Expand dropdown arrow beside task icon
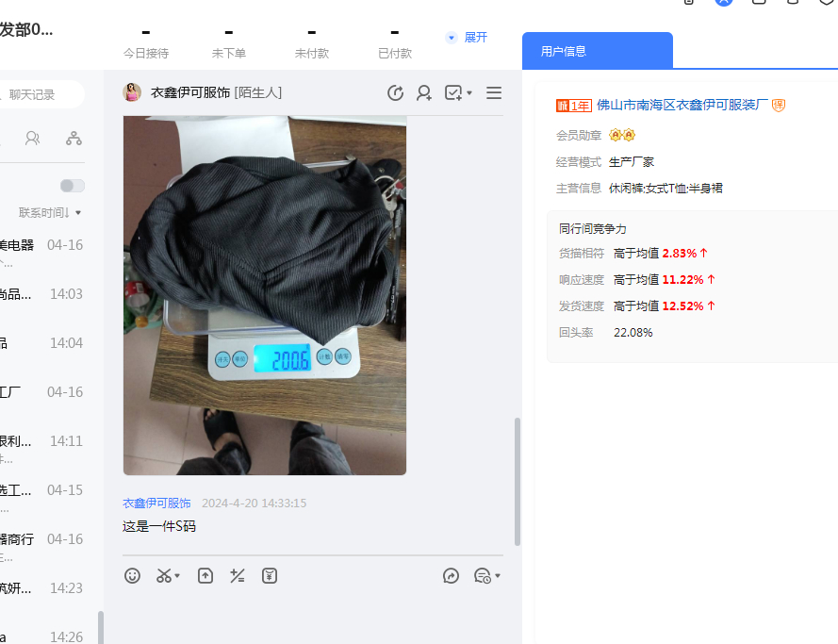The width and height of the screenshot is (838, 644). pyautogui.click(x=469, y=93)
